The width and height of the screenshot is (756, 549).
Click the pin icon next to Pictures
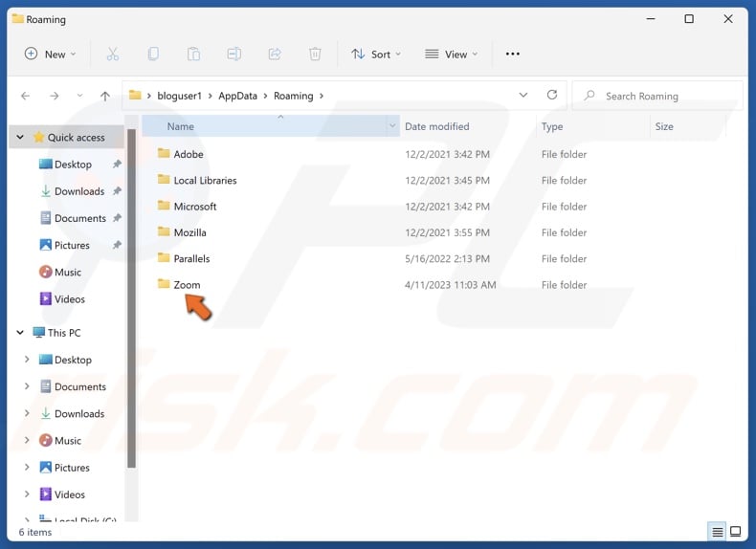(x=117, y=246)
